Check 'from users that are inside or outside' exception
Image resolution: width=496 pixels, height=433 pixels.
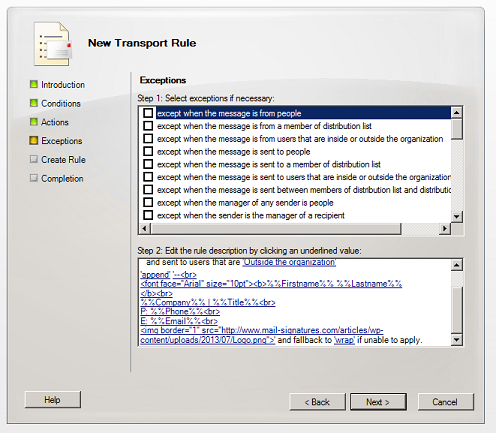(148, 138)
